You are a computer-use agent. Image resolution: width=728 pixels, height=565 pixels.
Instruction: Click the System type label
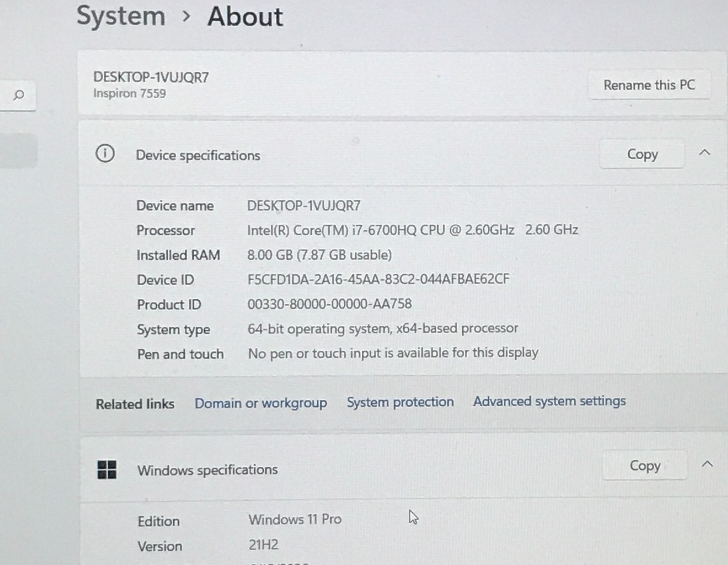click(174, 329)
